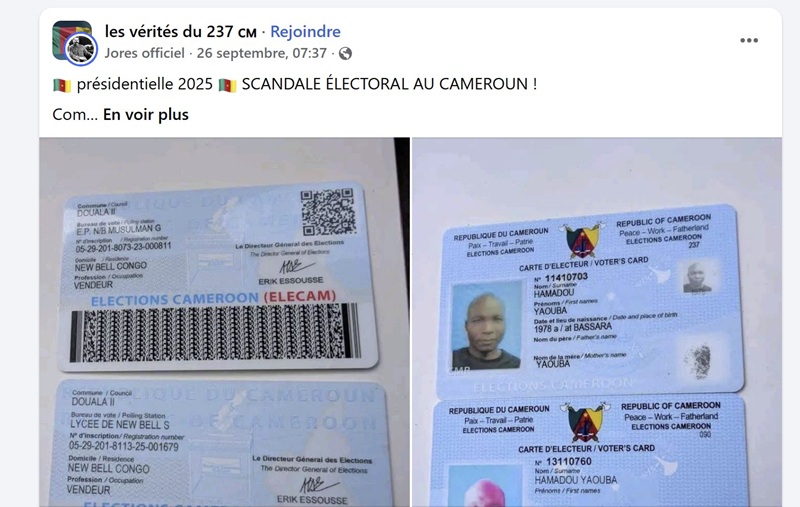Click the QR code in the left photo

tap(328, 211)
